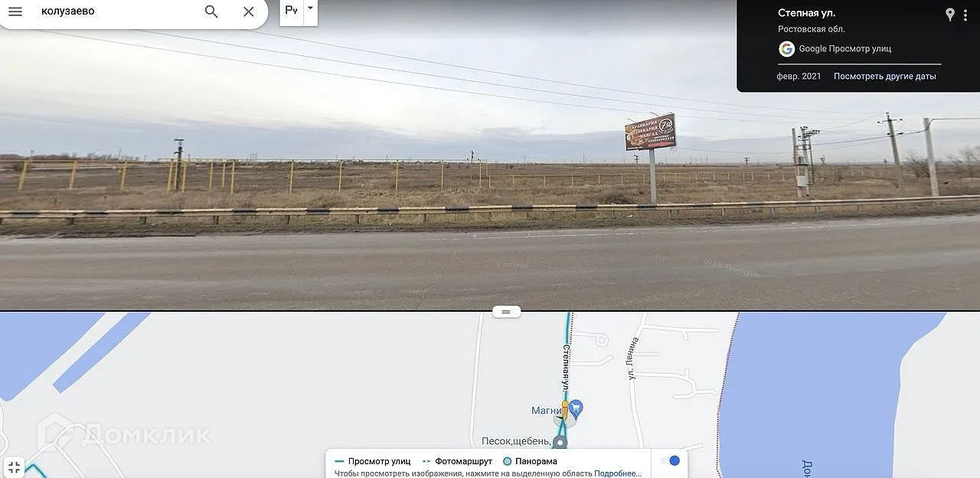Click the Панорама legend item
The width and height of the screenshot is (980, 478).
[x=530, y=461]
